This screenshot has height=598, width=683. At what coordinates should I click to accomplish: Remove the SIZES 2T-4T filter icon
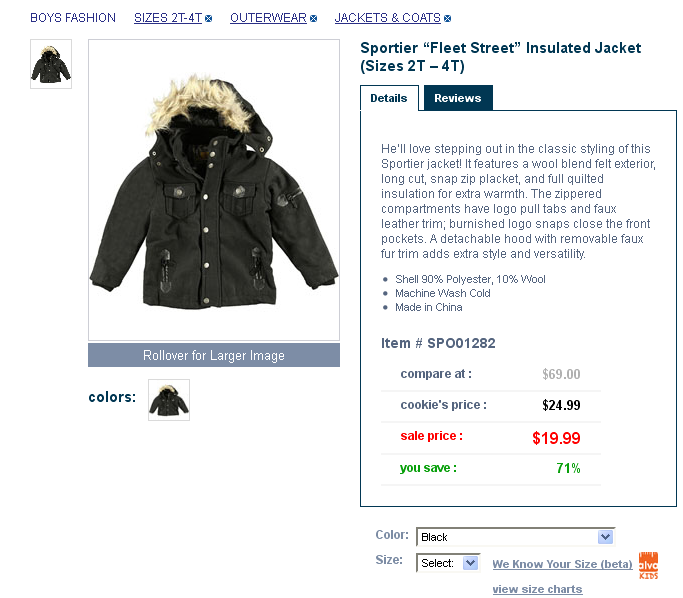209,18
